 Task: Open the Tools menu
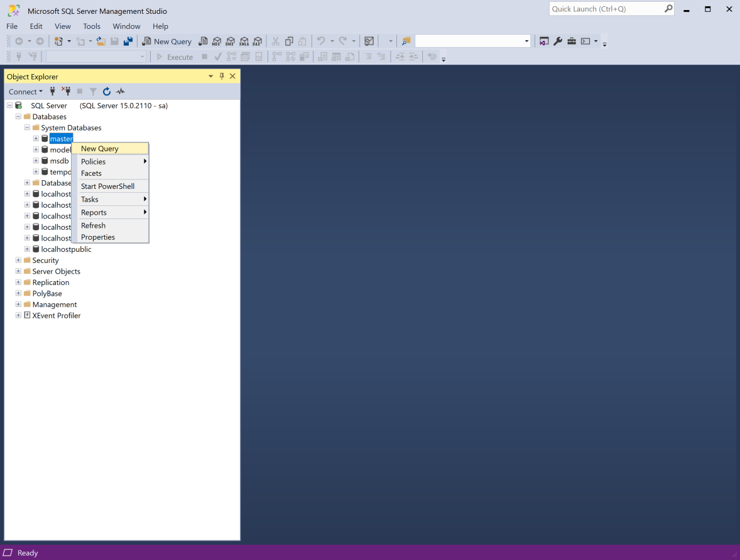92,26
